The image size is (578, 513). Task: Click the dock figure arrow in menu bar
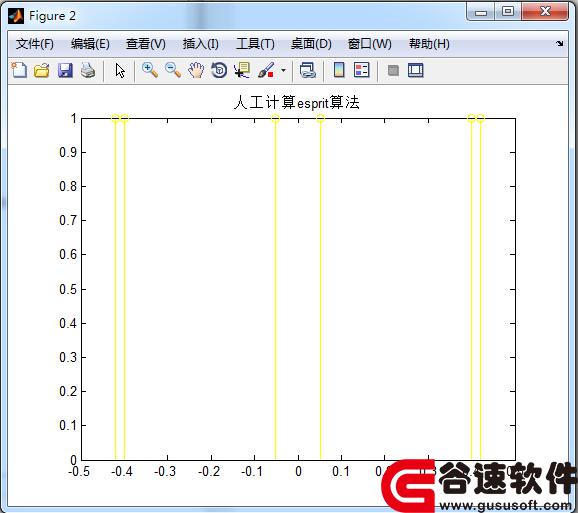coord(560,43)
